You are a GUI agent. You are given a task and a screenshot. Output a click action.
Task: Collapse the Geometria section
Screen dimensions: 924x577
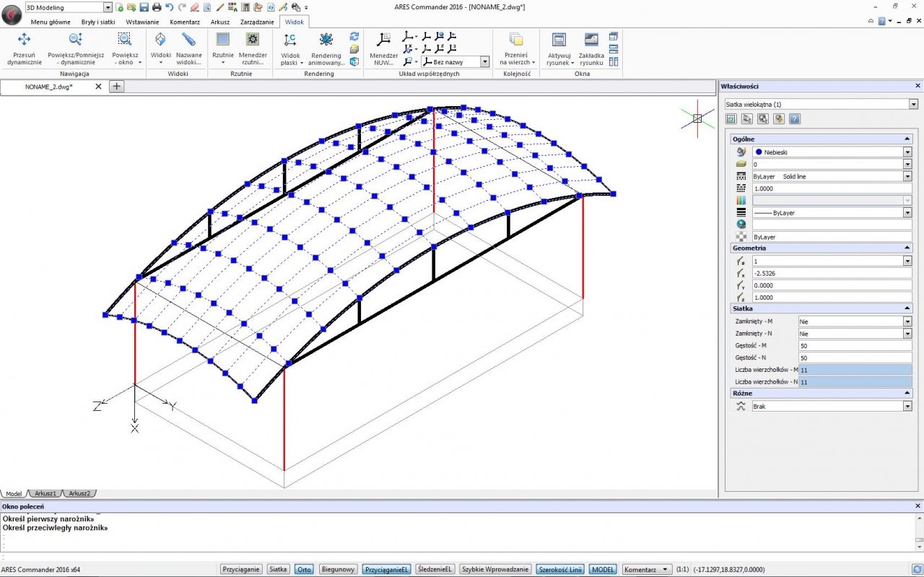tap(907, 248)
